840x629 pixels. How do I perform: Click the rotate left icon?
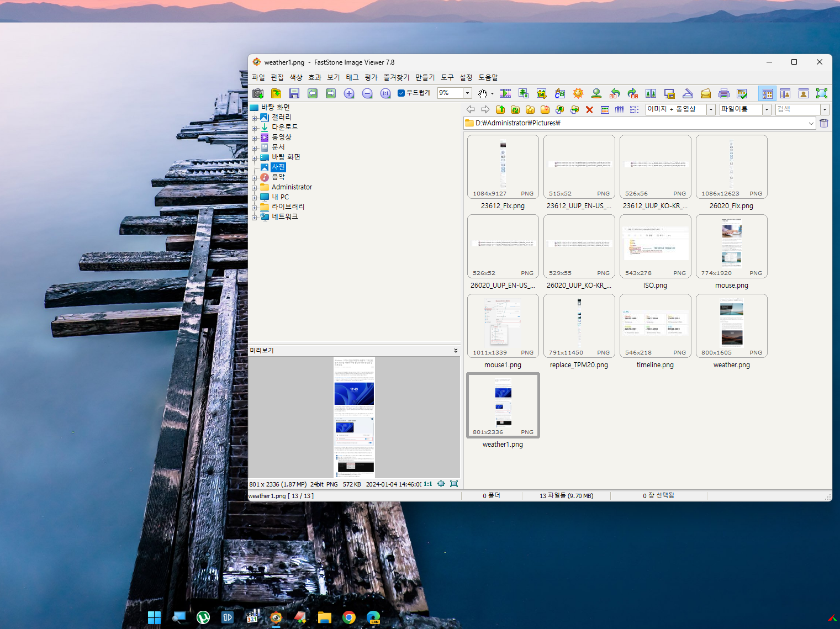click(615, 93)
